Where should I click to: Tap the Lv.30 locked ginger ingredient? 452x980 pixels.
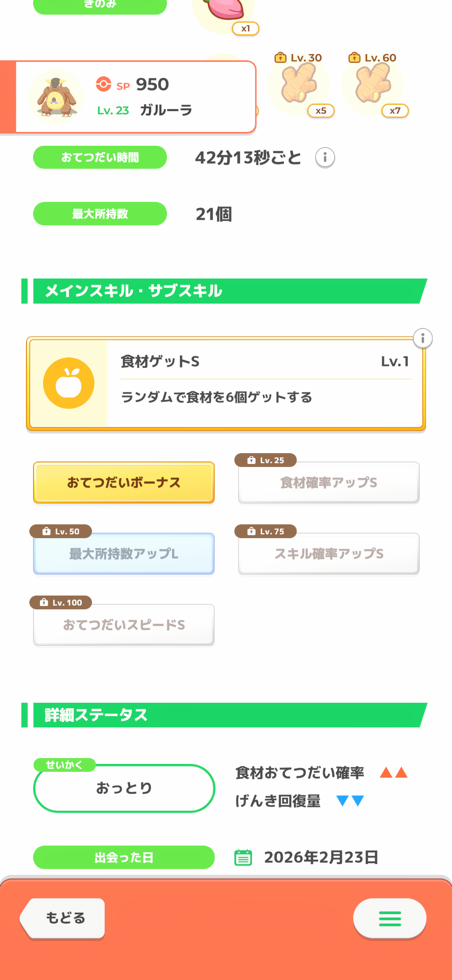point(298,85)
